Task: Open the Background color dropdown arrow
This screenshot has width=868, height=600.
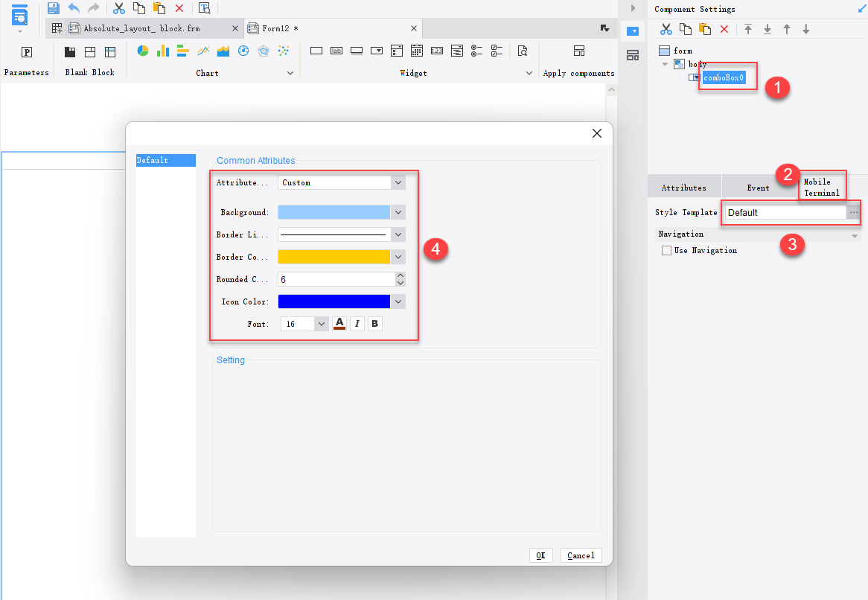Action: 398,213
